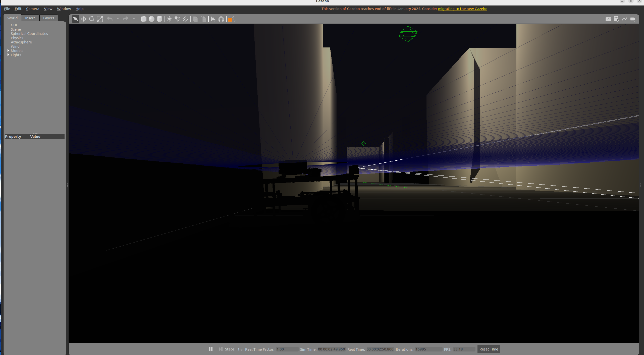This screenshot has width=644, height=355.
Task: Pause the simulation
Action: (x=211, y=349)
